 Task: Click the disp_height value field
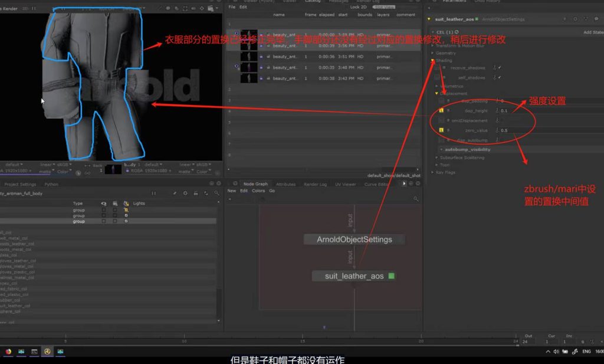pyautogui.click(x=531, y=110)
